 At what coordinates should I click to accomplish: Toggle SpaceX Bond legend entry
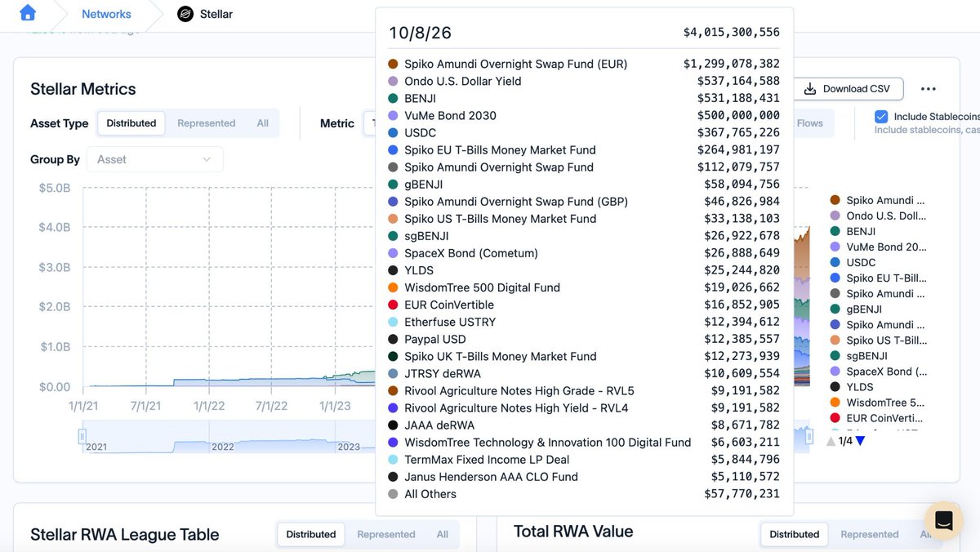coord(878,372)
